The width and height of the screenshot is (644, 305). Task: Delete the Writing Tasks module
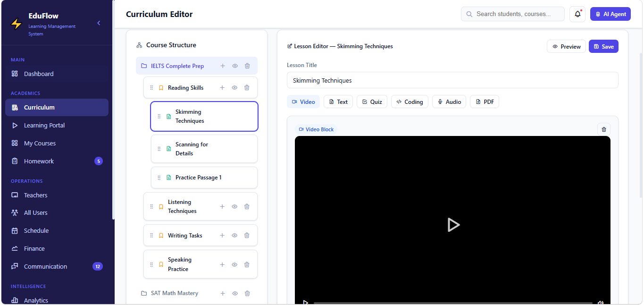[x=247, y=235]
